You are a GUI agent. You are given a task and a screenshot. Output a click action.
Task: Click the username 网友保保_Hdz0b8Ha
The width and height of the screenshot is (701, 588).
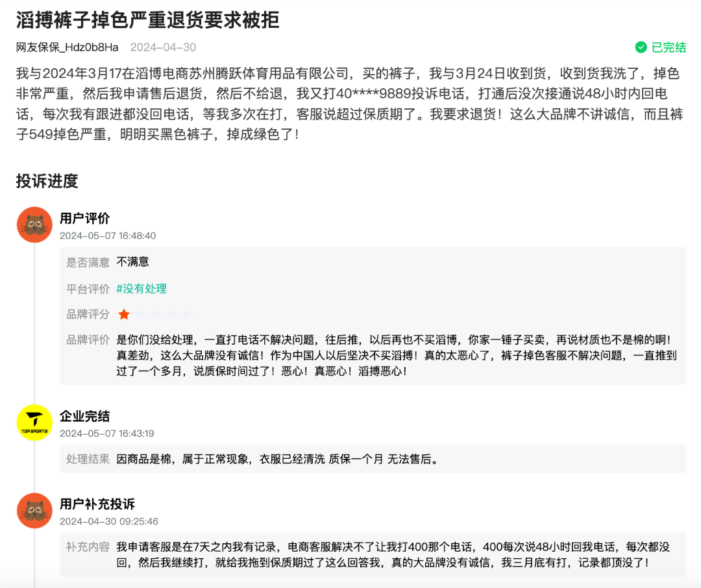coord(68,47)
